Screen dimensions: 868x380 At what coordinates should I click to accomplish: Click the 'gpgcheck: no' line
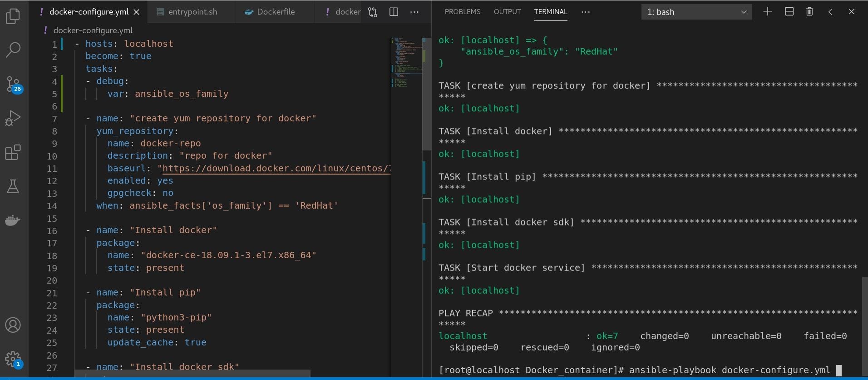tap(140, 193)
